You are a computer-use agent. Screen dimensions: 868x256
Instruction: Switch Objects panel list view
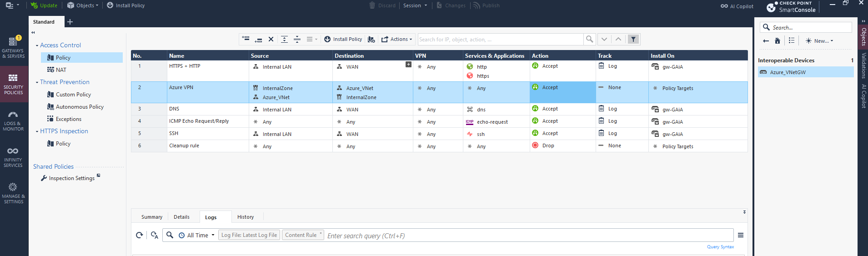click(x=792, y=40)
